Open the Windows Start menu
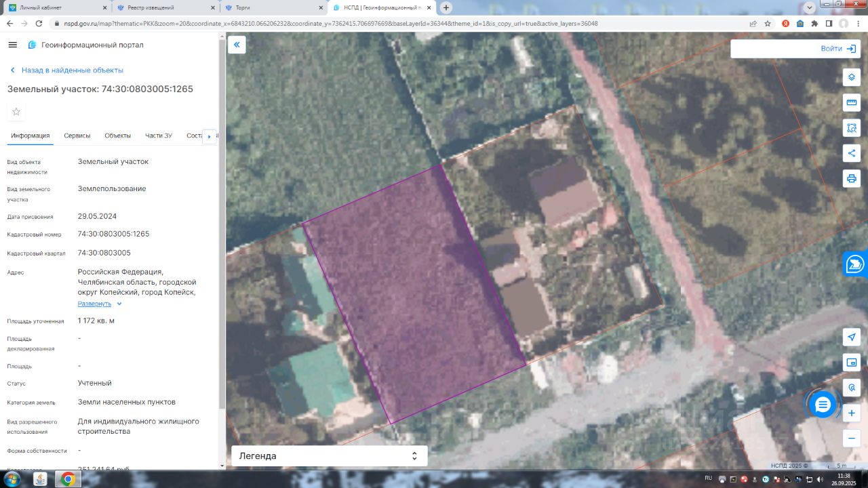The image size is (868, 488). [x=12, y=479]
